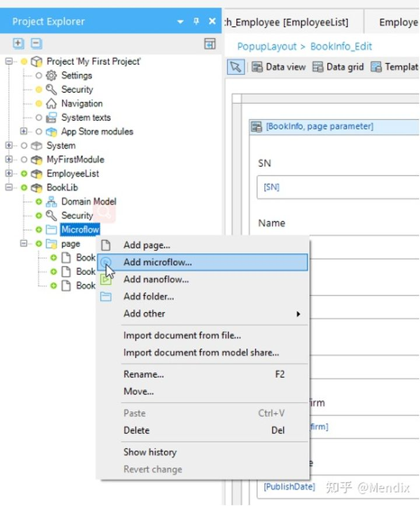Open the Project Explorer panel options arrow
This screenshot has height=506, width=420.
[180, 22]
